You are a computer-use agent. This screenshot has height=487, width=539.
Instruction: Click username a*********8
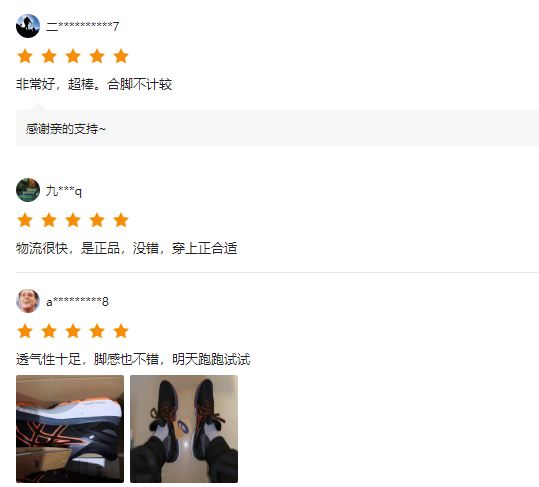[77, 302]
